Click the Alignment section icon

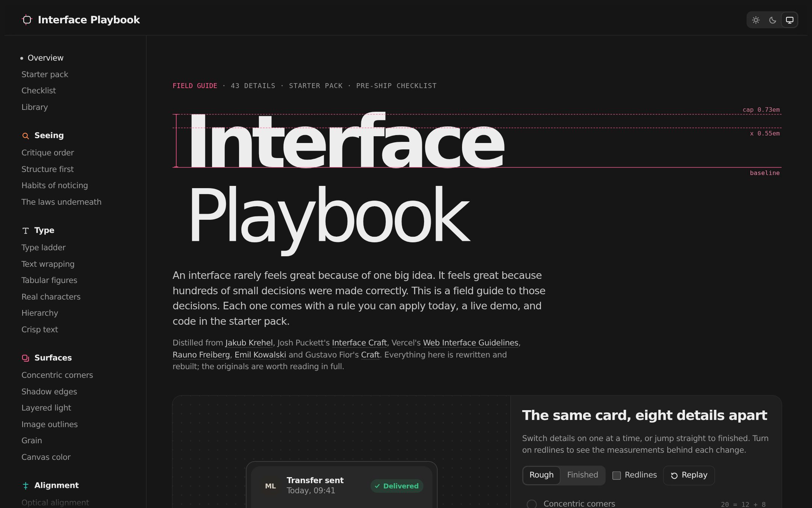coord(26,486)
